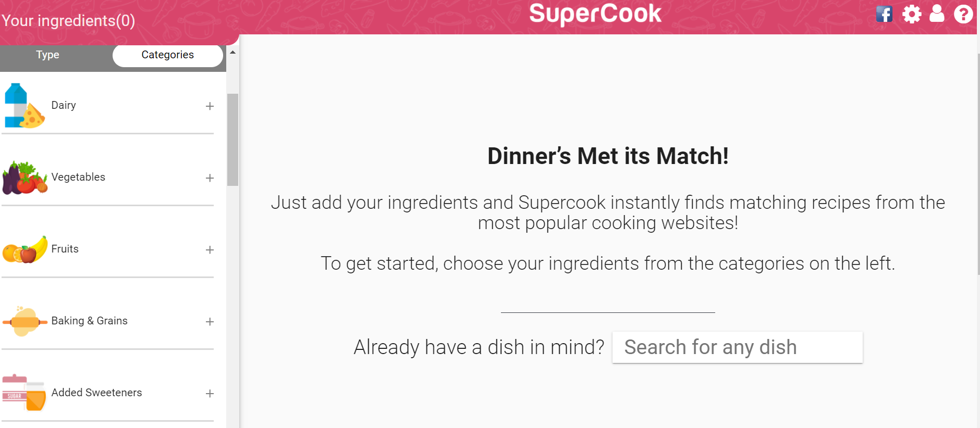
Task: Click the sidebar scroll up arrow
Action: click(233, 52)
